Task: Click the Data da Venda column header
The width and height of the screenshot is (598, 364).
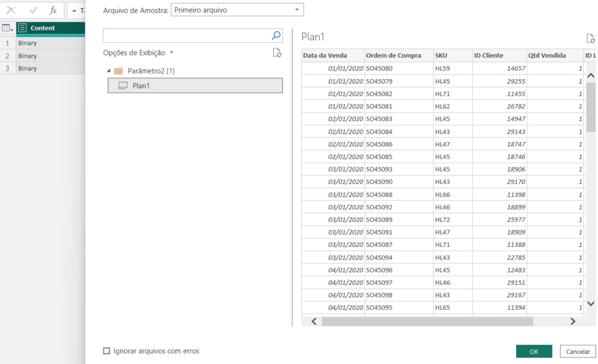Action: click(333, 55)
